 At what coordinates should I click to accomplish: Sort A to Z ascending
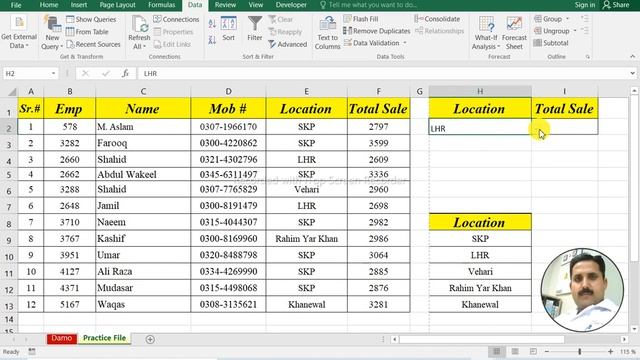tap(212, 24)
